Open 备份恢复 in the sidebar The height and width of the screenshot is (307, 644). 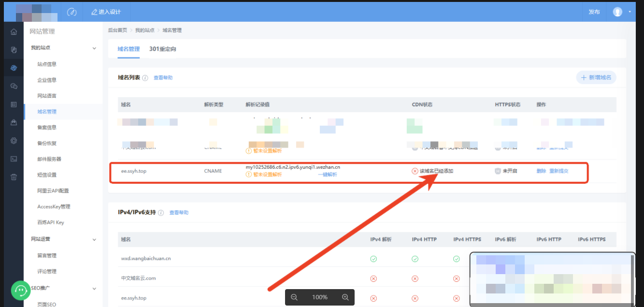47,144
